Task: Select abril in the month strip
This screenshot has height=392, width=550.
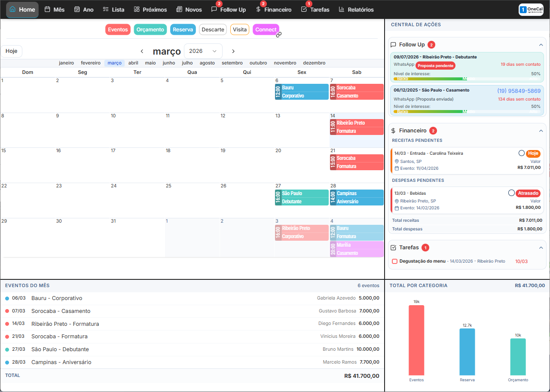Action: tap(133, 63)
